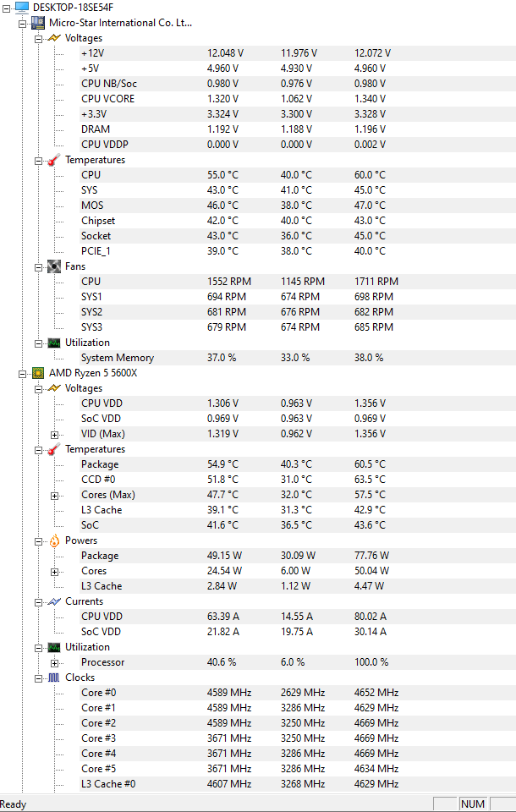Expand the Processor utilization entry
The width and height of the screenshot is (516, 812).
point(54,662)
